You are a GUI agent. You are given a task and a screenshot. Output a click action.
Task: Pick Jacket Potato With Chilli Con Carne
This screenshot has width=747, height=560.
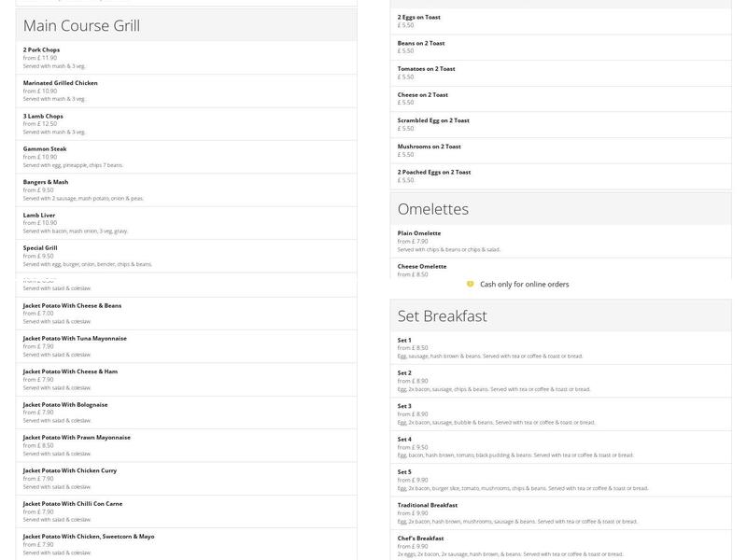pos(186,511)
